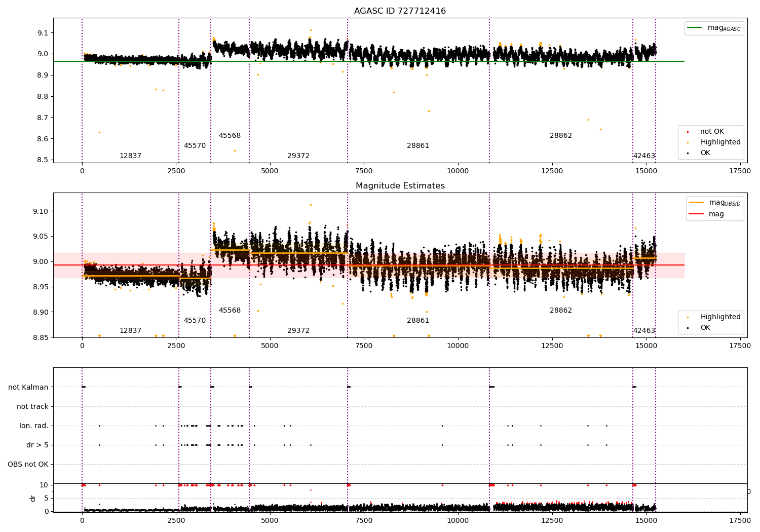
Task: Click obsid label 42463 in the Magnitude Estimates plot
Action: click(644, 331)
